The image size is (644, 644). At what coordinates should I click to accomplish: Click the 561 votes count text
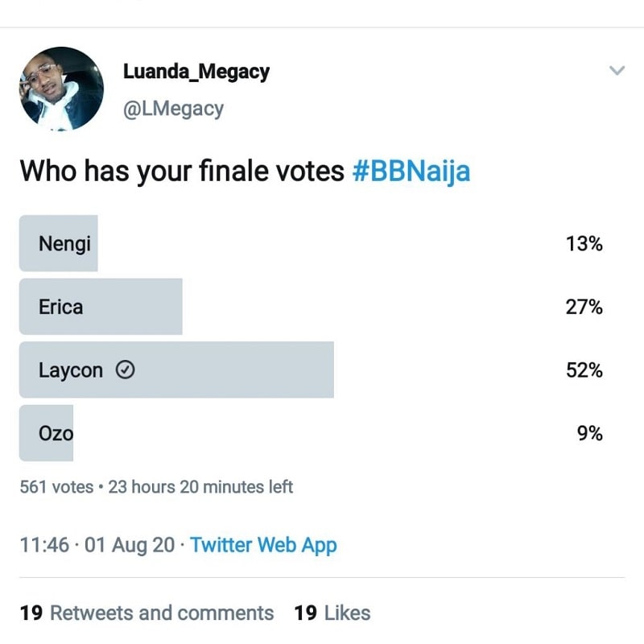(56, 487)
